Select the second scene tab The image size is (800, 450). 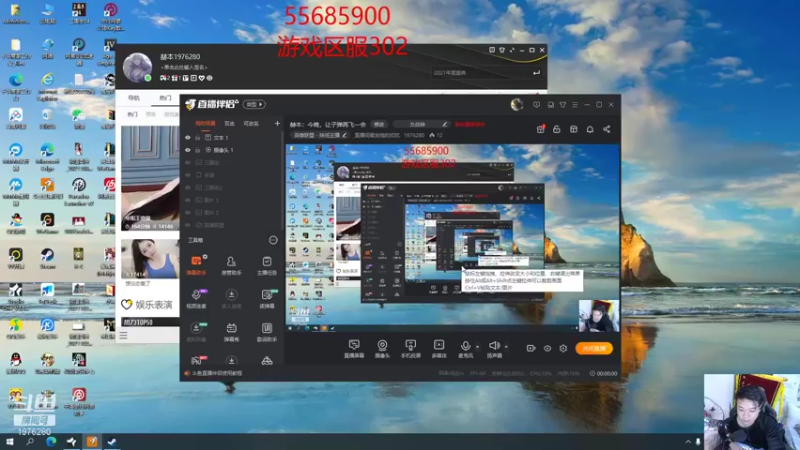pyautogui.click(x=230, y=123)
